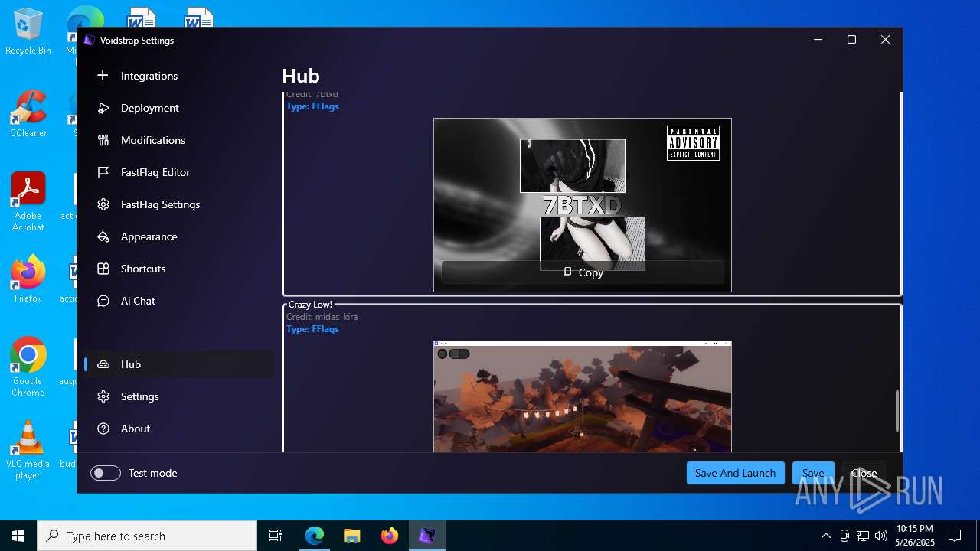Click the Settings gear icon in sidebar
Screen dimensions: 980x551
click(103, 396)
